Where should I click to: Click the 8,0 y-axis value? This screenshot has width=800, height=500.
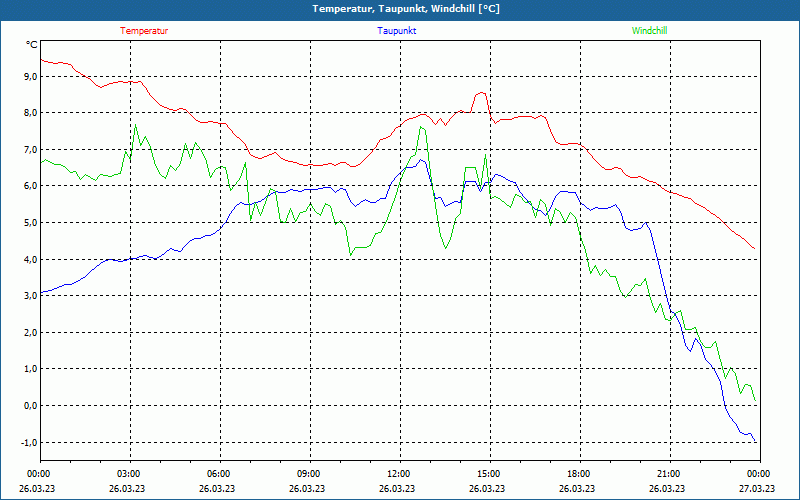point(30,113)
